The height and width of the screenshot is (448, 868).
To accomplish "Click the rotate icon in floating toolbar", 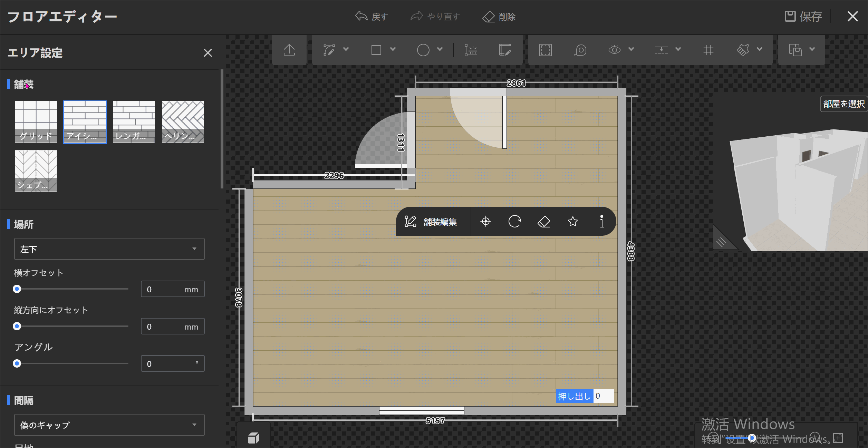I will click(514, 221).
